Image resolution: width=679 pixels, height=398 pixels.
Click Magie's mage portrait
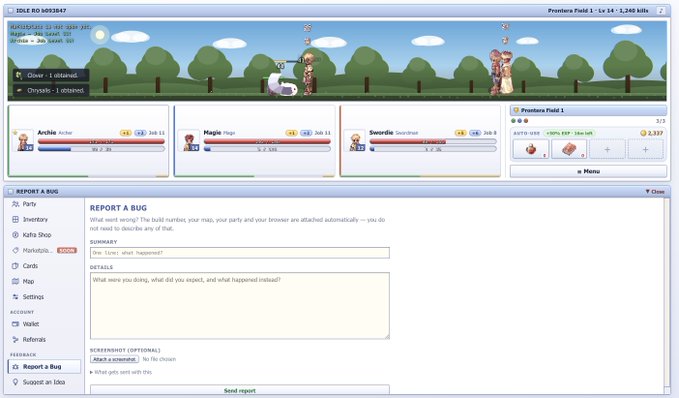(x=189, y=140)
